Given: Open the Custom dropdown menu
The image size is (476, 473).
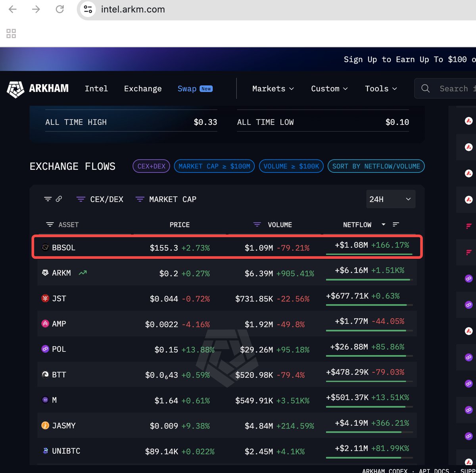Looking at the screenshot, I should point(329,88).
